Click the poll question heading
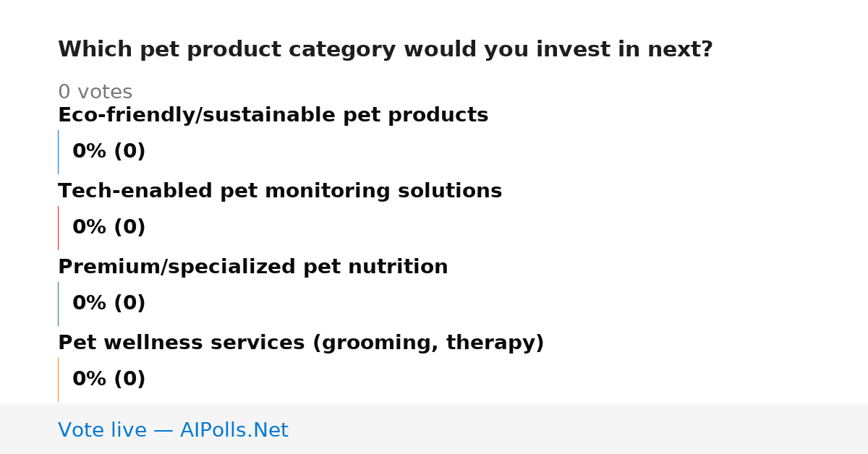The image size is (868, 454). (x=386, y=50)
